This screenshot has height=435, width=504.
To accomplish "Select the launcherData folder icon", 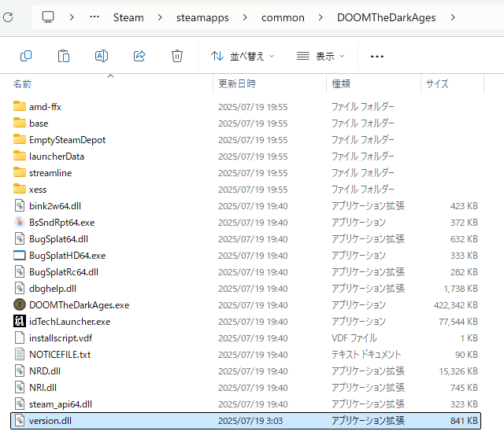I will 20,156.
